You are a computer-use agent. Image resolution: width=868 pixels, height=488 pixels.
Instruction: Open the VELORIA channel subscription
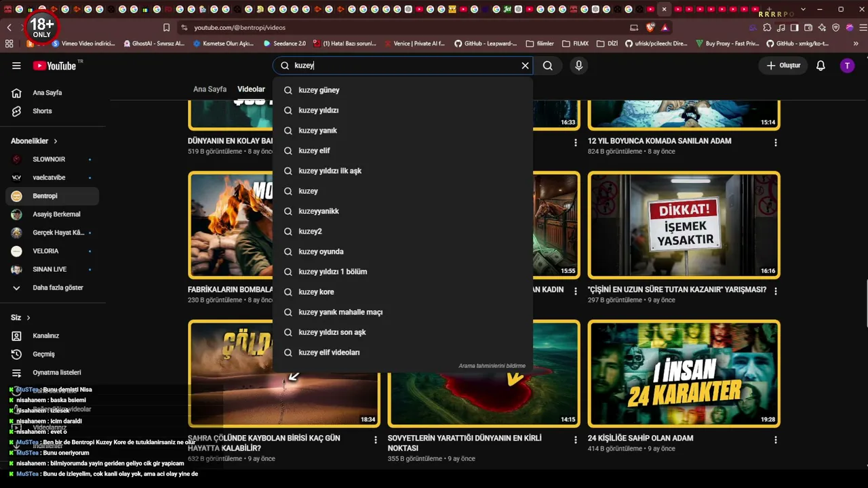pyautogui.click(x=52, y=251)
